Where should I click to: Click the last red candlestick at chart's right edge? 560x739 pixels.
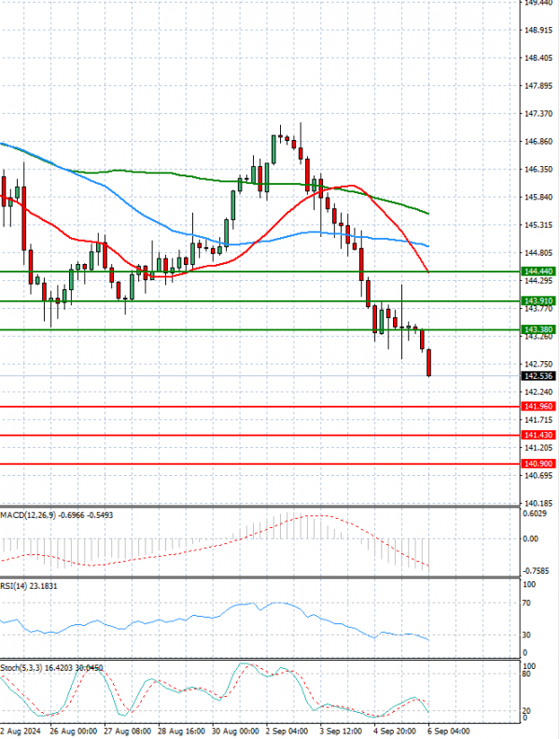(429, 363)
